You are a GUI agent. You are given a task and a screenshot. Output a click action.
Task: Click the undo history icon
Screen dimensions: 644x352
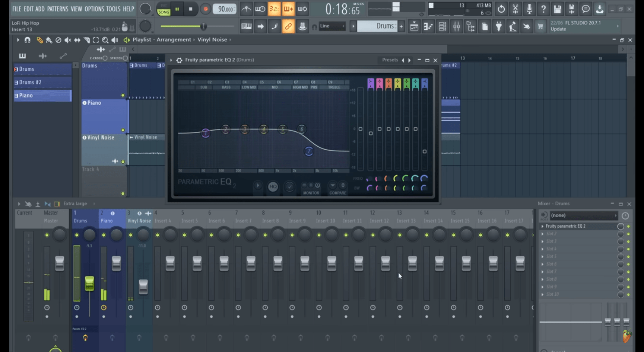[x=501, y=9]
